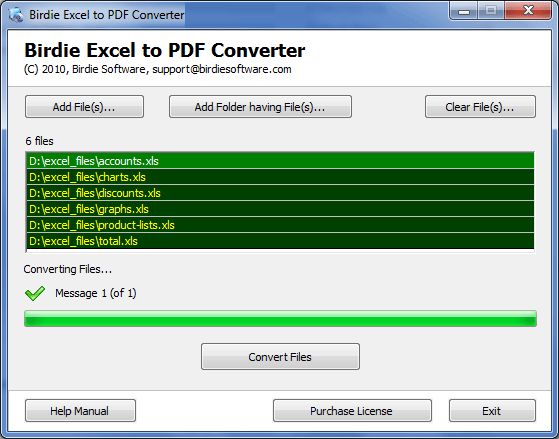
Task: Click Add Folder having File(s)... button
Action: pos(260,107)
